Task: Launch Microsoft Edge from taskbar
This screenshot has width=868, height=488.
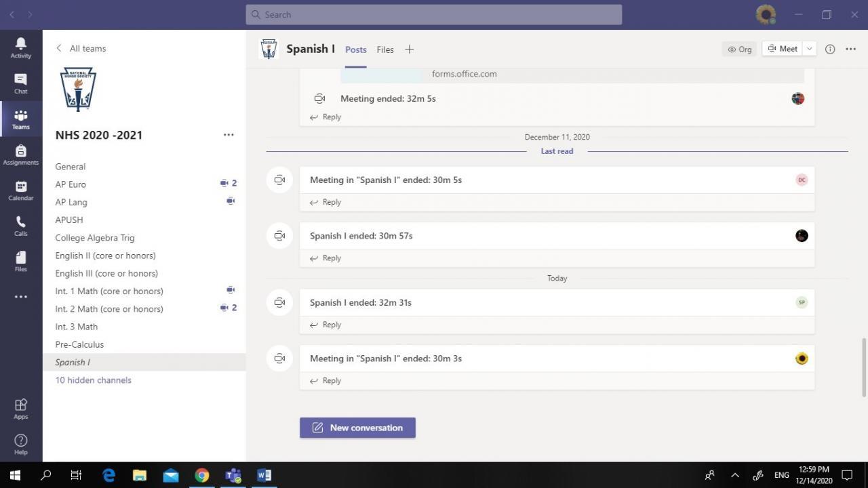Action: click(x=108, y=475)
